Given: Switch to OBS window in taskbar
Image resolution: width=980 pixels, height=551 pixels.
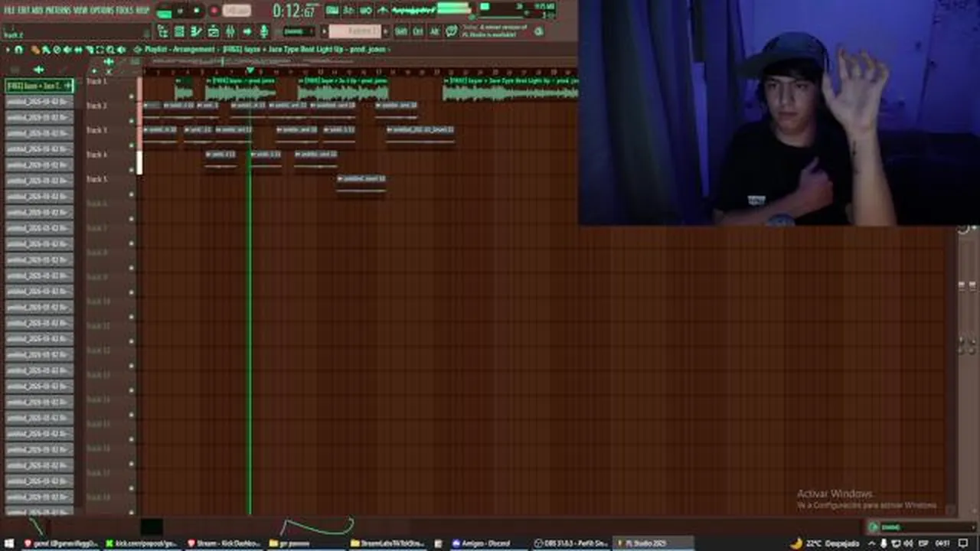Looking at the screenshot, I should [x=571, y=543].
